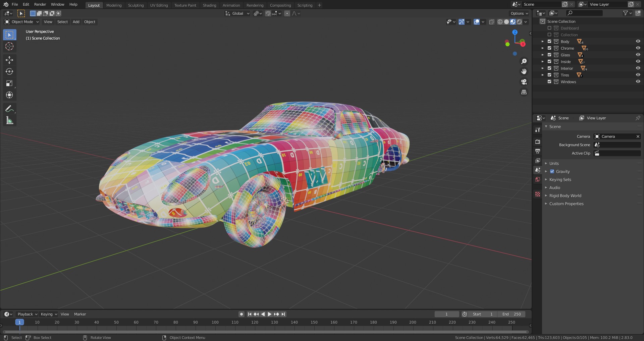Open the Object Mode dropdown
The width and height of the screenshot is (644, 341).
(22, 22)
